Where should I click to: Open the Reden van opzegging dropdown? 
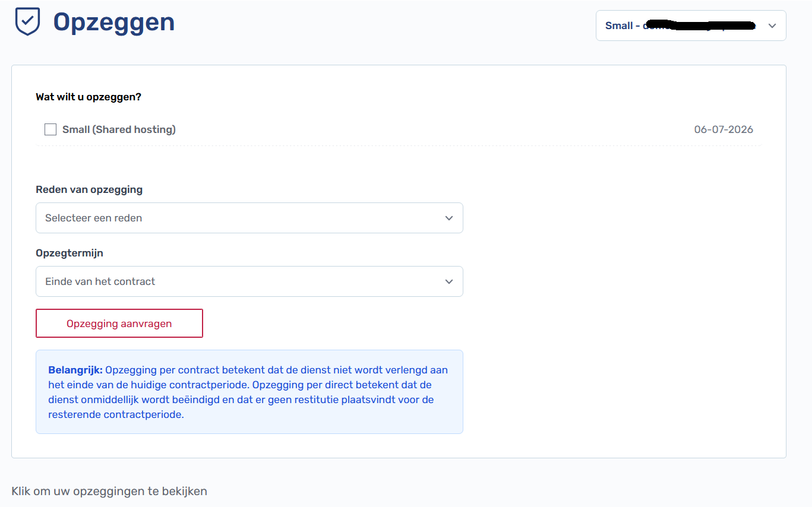point(249,218)
